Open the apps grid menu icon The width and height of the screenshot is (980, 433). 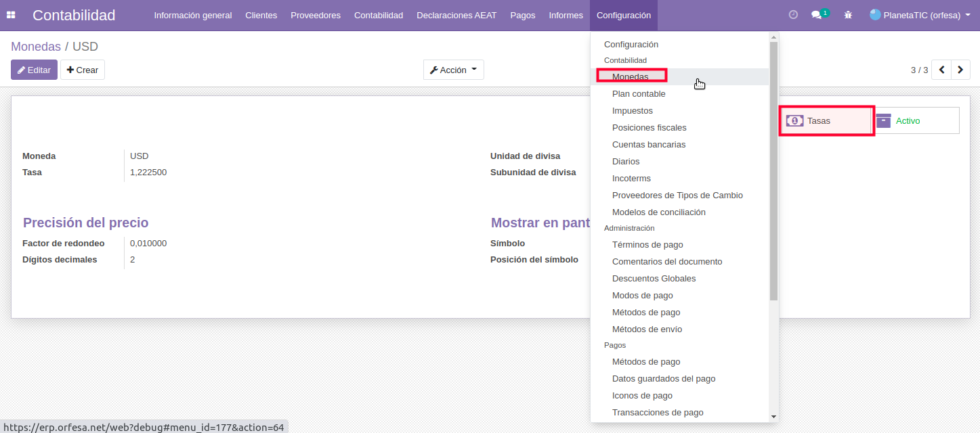pyautogui.click(x=11, y=15)
